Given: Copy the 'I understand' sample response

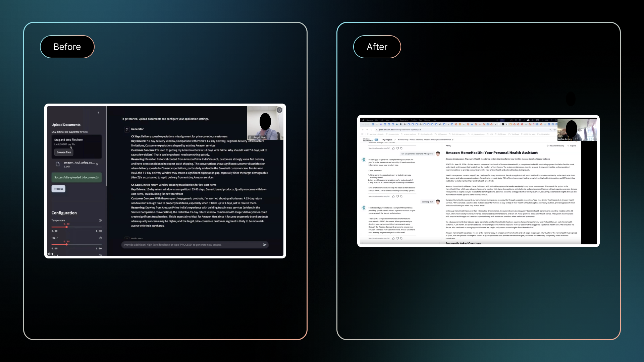Looking at the screenshot, I should tap(401, 238).
